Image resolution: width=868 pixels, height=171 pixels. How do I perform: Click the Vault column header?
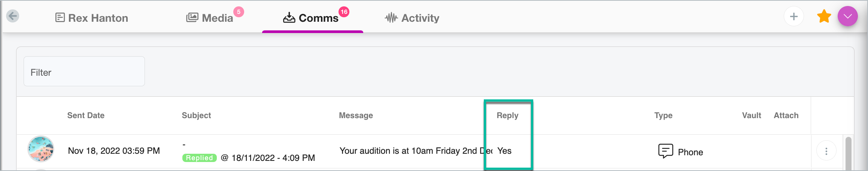pyautogui.click(x=752, y=115)
